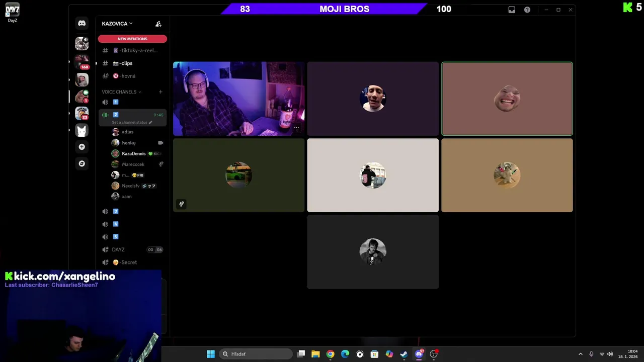Click the Hľadať taskbar search field
Image resolution: width=644 pixels, height=362 pixels.
point(256,354)
